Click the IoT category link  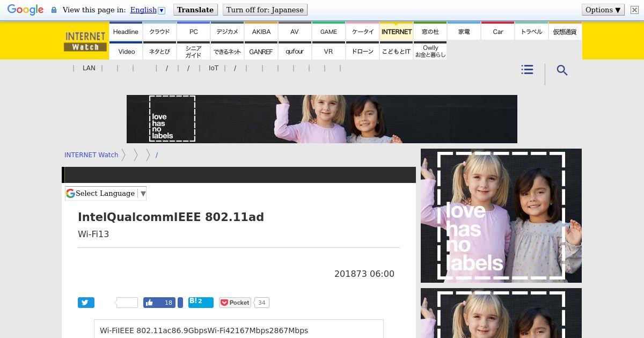(214, 68)
